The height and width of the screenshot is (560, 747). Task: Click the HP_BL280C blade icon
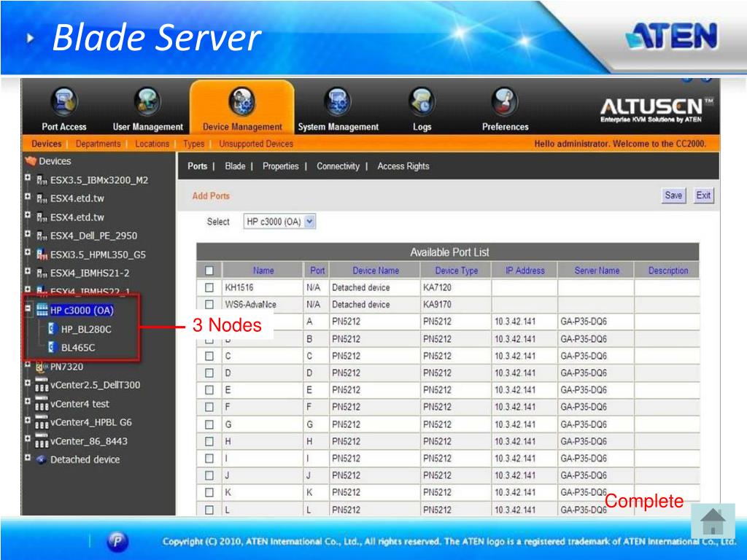pos(53,329)
